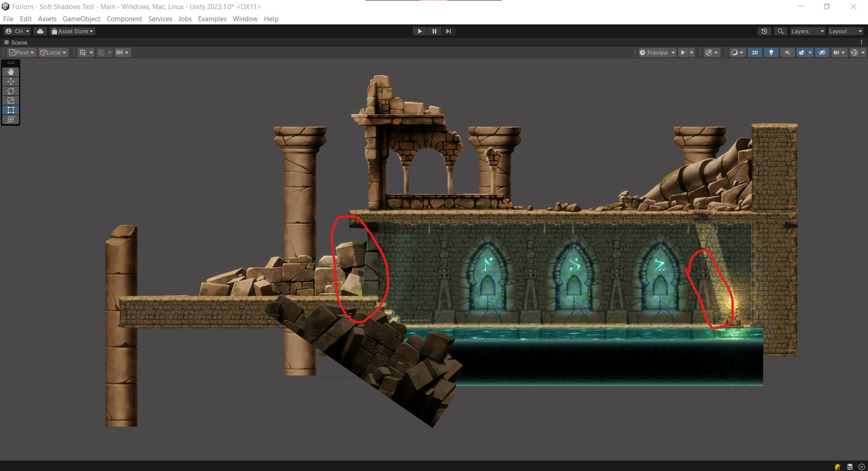Screen dimensions: 868x471
Task: Open the Asset Store button
Action: tap(72, 31)
